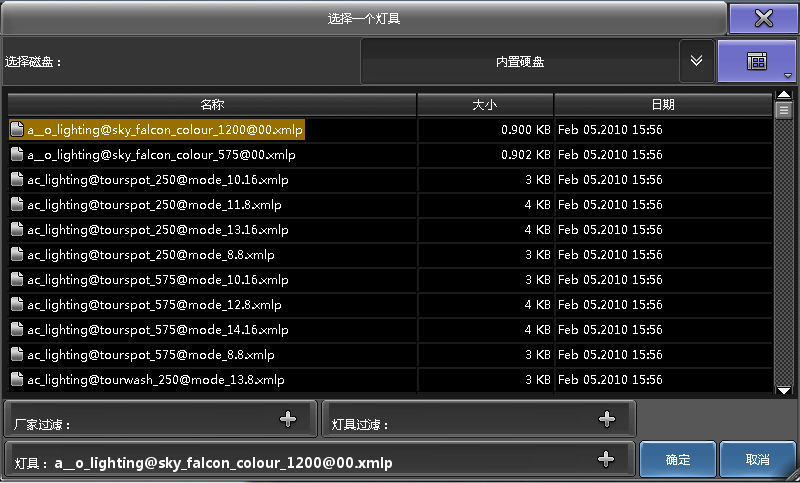Click the file list scrollbar thumb

tap(784, 110)
